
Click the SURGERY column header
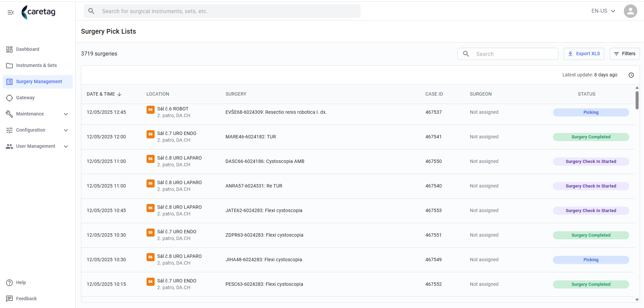tap(236, 94)
